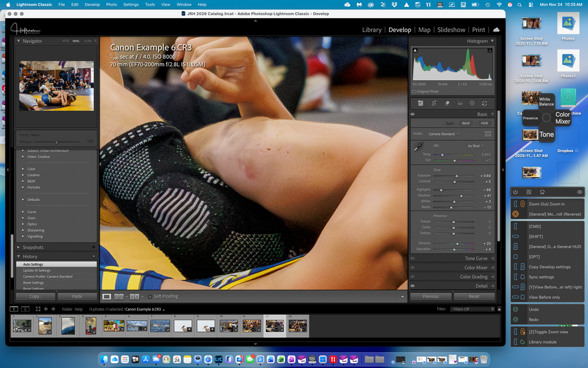Toggle Basic panel visibility eye

(x=412, y=114)
